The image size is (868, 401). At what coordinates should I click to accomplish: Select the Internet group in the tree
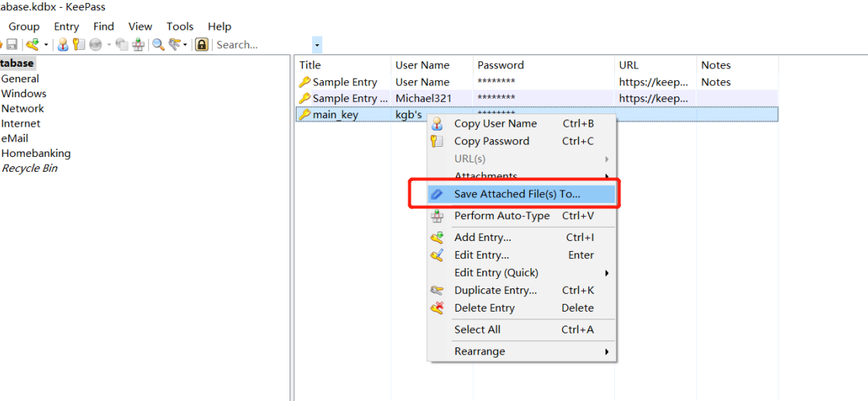point(20,124)
